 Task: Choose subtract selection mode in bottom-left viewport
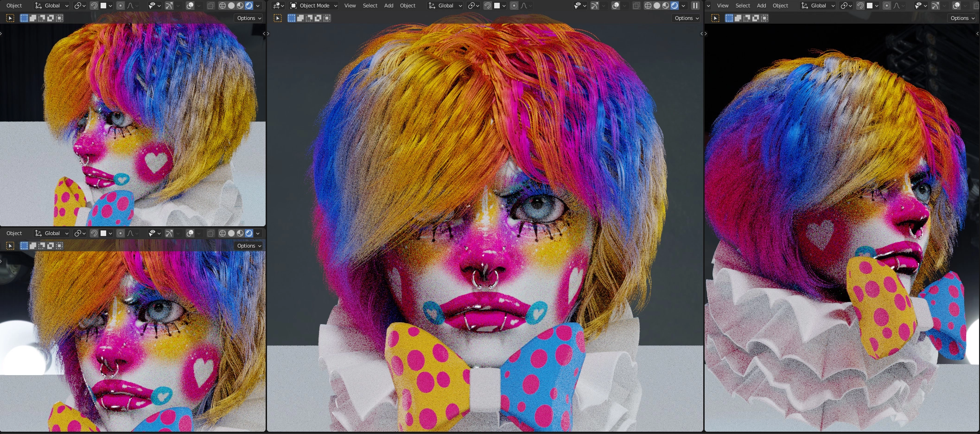point(42,246)
